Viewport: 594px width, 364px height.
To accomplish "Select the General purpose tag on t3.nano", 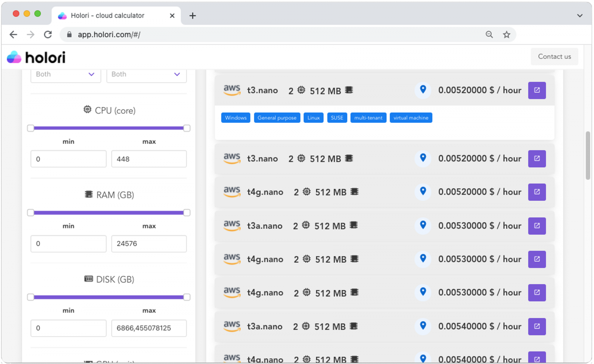I will click(x=277, y=118).
